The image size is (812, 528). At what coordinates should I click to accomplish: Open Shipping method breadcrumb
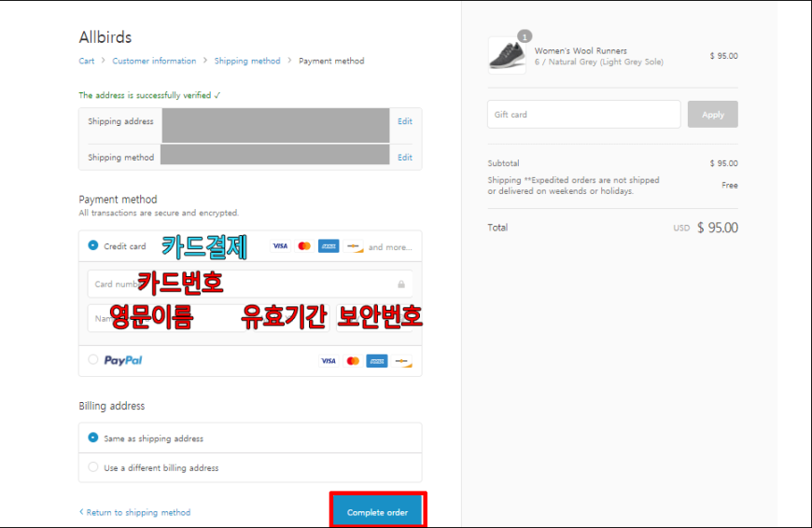point(247,61)
